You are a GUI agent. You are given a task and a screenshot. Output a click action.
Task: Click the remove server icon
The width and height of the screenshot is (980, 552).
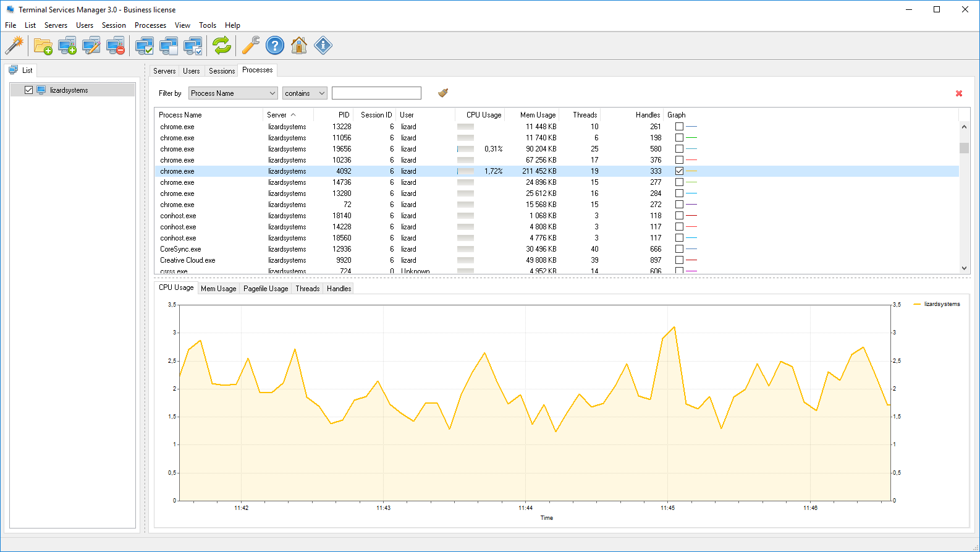pyautogui.click(x=116, y=46)
